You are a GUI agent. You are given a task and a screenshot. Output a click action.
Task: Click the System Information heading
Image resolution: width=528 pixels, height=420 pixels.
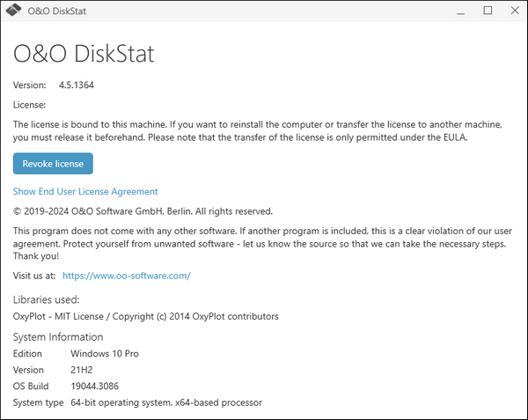[x=58, y=337]
